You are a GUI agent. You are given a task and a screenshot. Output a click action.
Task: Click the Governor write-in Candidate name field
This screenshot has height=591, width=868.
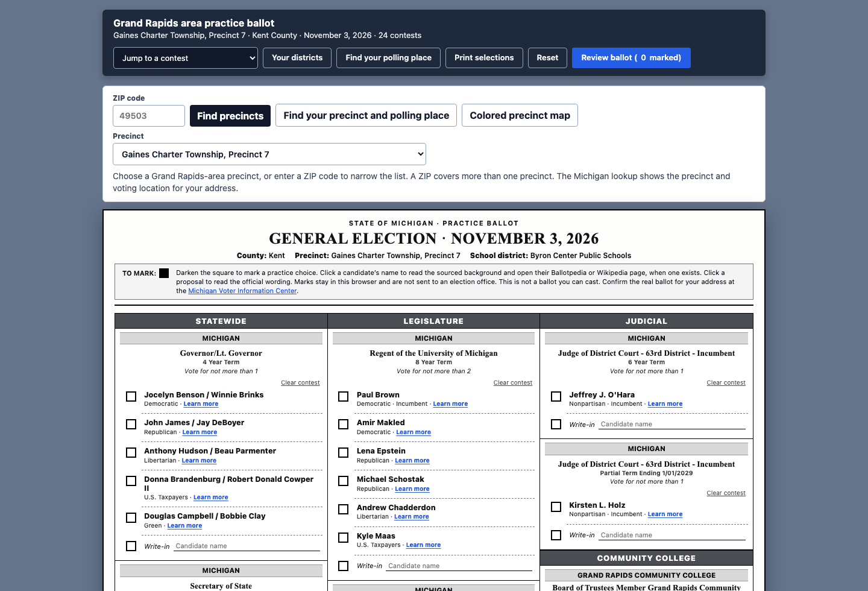(x=247, y=546)
